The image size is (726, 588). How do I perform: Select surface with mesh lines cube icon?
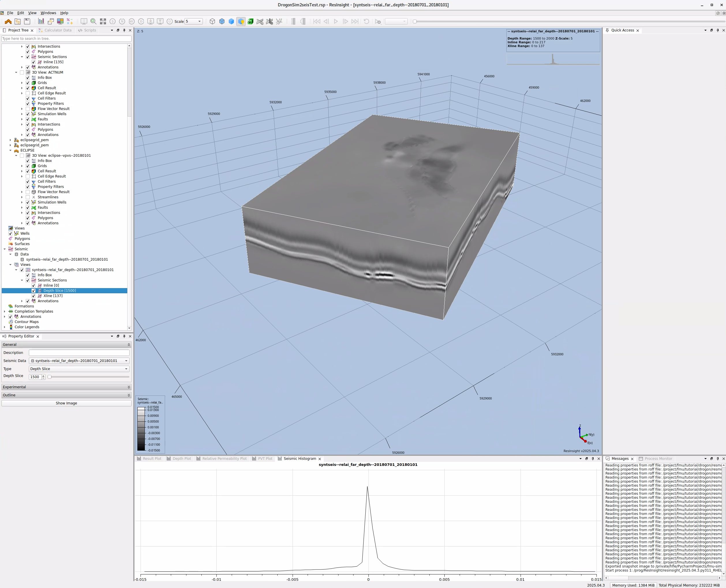pyautogui.click(x=222, y=21)
